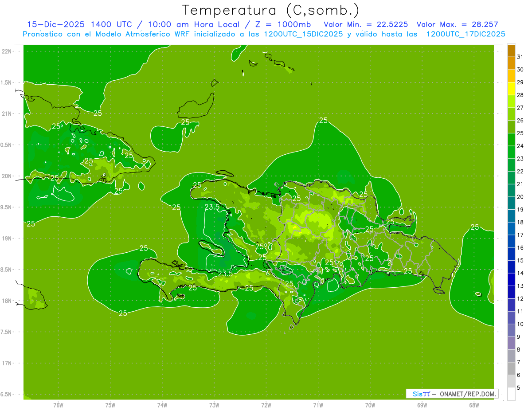Pick the legend swatch between 27 and 28

click(x=511, y=102)
